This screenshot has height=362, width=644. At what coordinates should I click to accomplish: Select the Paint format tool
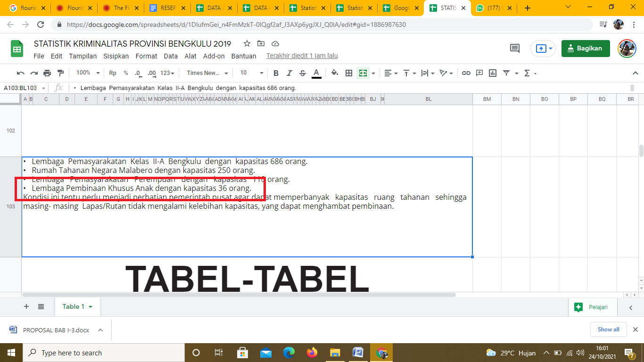pyautogui.click(x=60, y=73)
